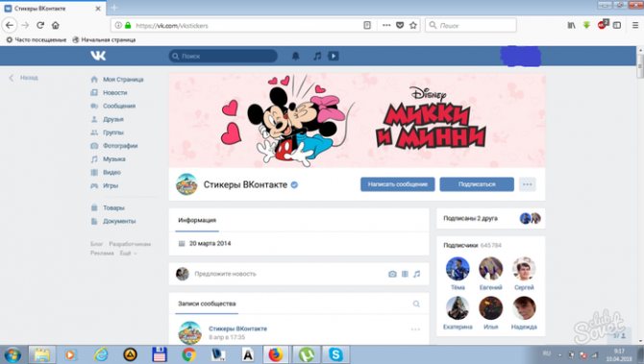Bookmark the page with the star icon

413,25
